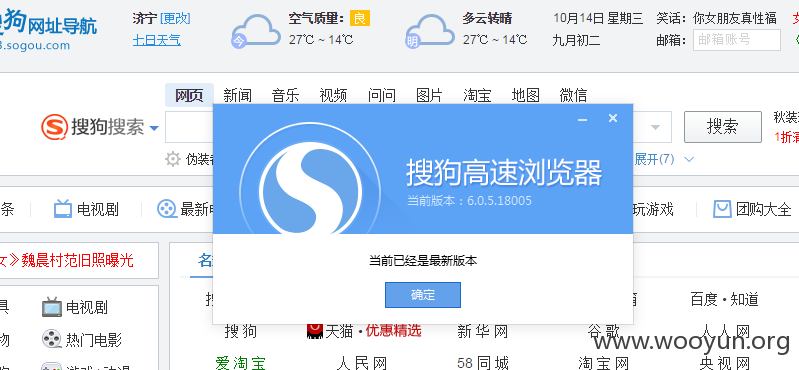Click the film reel icon in category bar
Image resolution: width=799 pixels, height=370 pixels.
[166, 209]
